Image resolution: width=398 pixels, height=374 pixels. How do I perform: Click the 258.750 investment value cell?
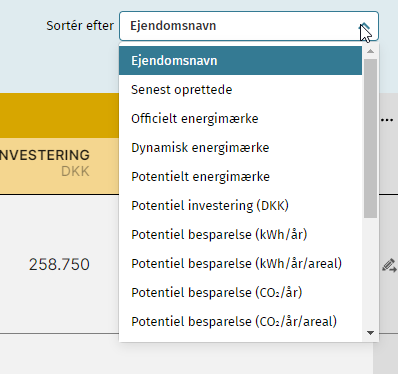[59, 264]
